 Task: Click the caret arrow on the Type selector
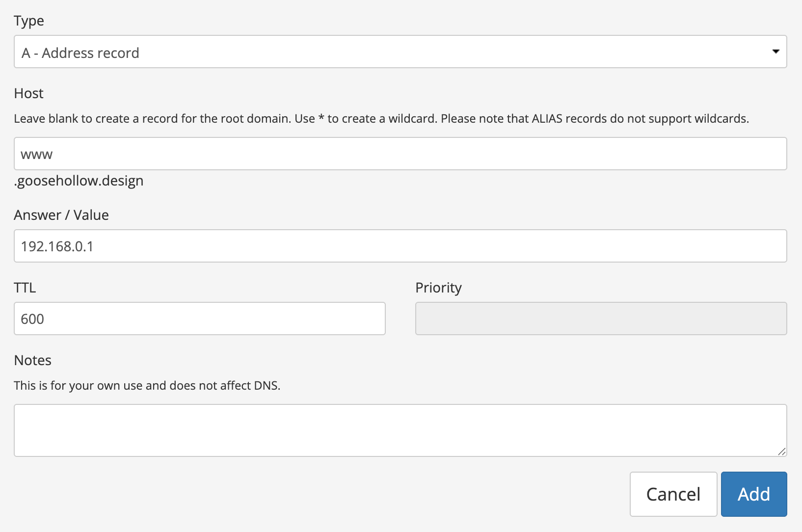(775, 52)
